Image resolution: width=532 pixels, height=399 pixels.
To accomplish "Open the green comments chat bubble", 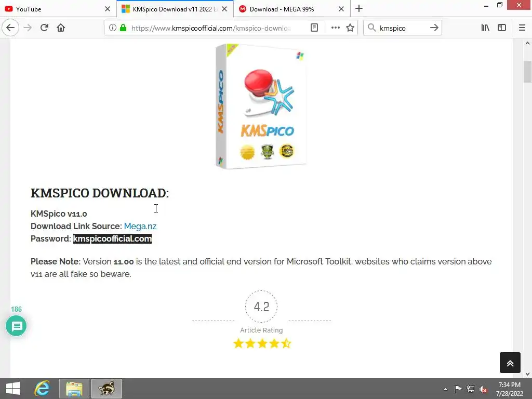I will coord(16,326).
